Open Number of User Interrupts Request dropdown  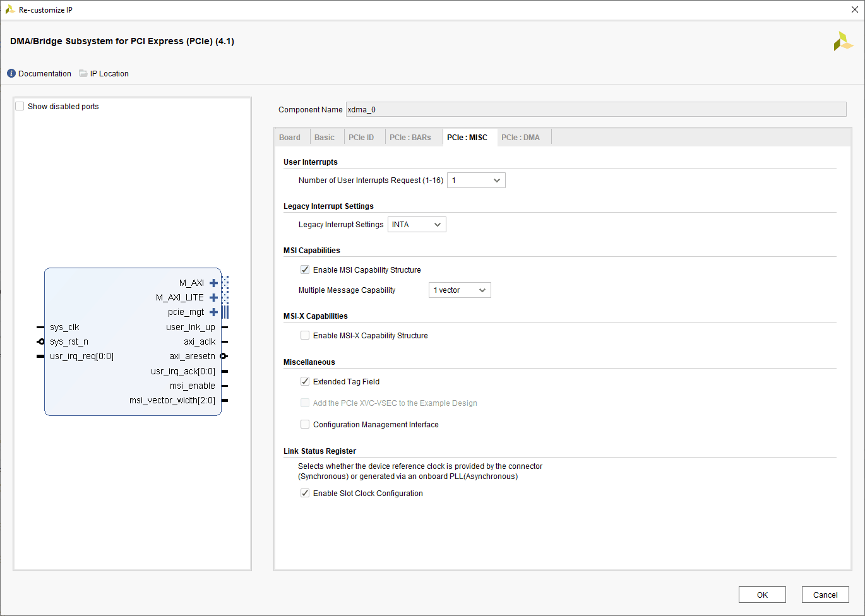click(x=476, y=181)
